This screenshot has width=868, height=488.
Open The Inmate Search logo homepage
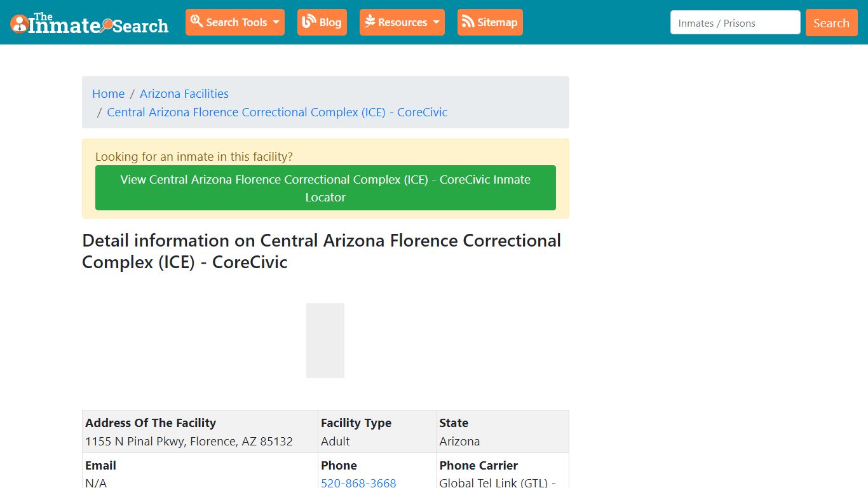coord(90,23)
